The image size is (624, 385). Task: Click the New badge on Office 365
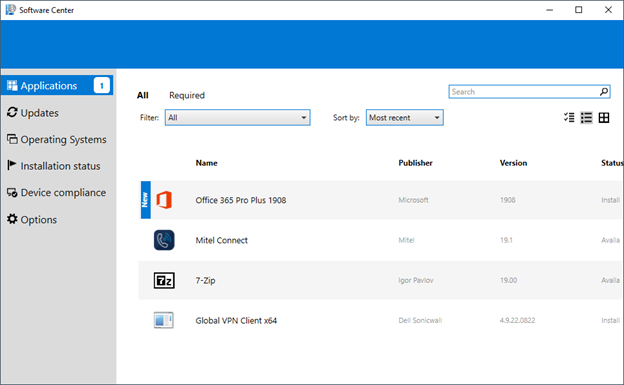(146, 200)
